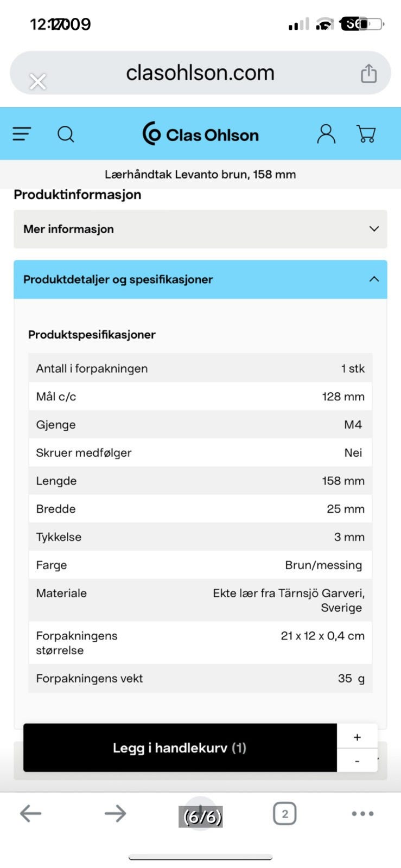The height and width of the screenshot is (868, 401).
Task: Click the Clas Ohlson logo
Action: (x=200, y=134)
